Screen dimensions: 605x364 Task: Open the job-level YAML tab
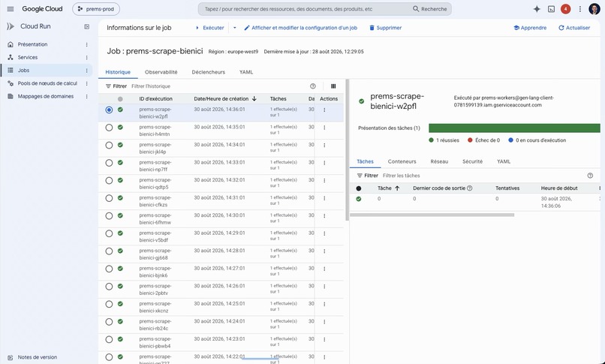tap(246, 72)
